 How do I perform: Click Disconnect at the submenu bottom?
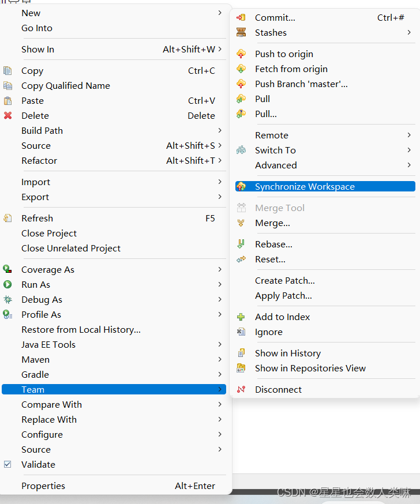coord(278,389)
